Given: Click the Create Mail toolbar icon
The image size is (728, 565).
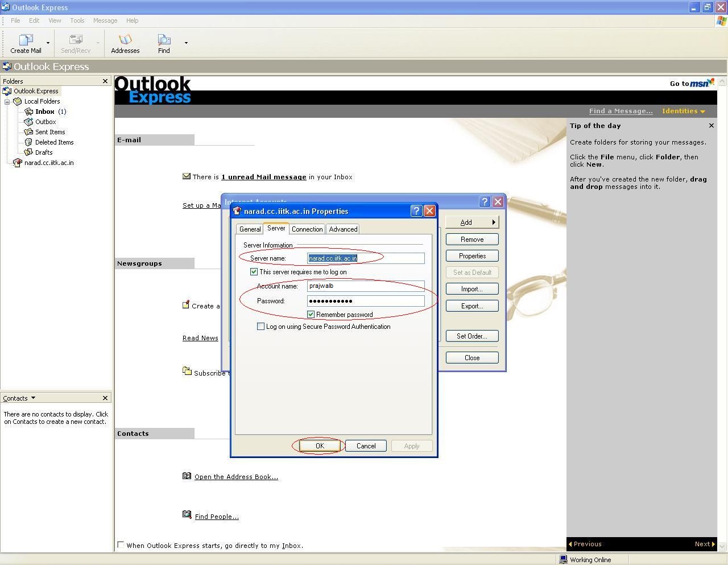Looking at the screenshot, I should pyautogui.click(x=26, y=40).
